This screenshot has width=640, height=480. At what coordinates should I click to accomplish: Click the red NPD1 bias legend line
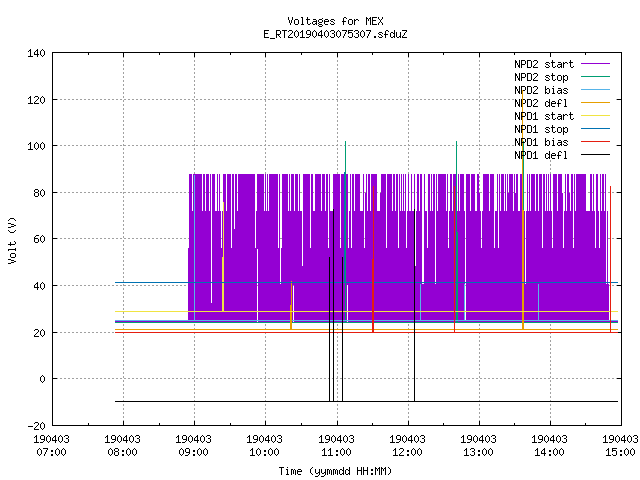[x=596, y=142]
